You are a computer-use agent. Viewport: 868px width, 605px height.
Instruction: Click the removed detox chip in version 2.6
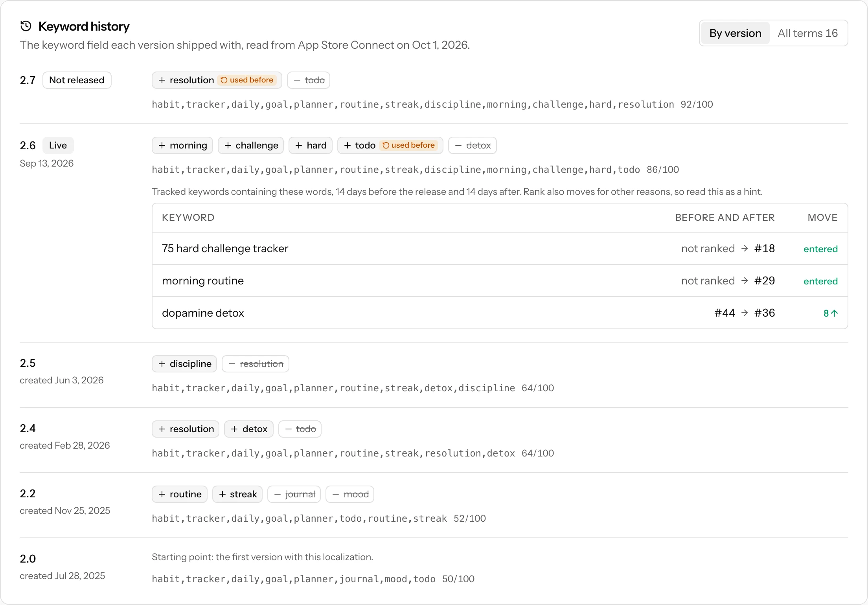(473, 145)
